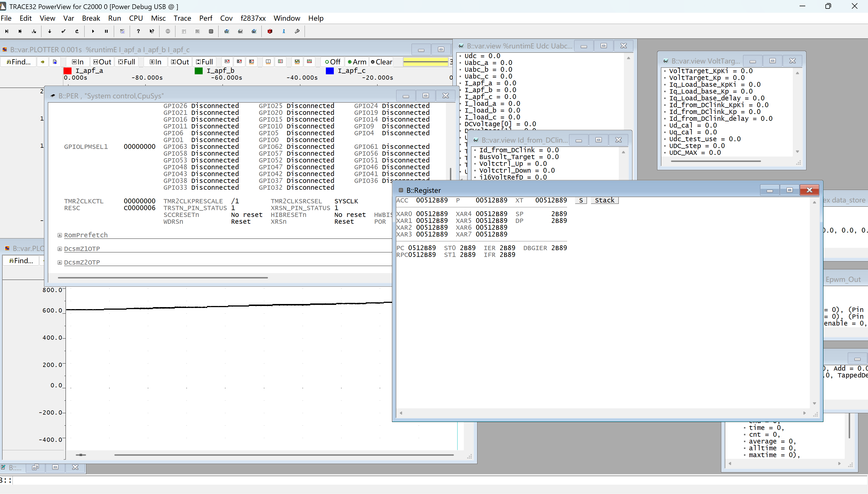Click the single Step icon in main toolbar
Viewport: 868px width, 494px height.
tap(7, 31)
